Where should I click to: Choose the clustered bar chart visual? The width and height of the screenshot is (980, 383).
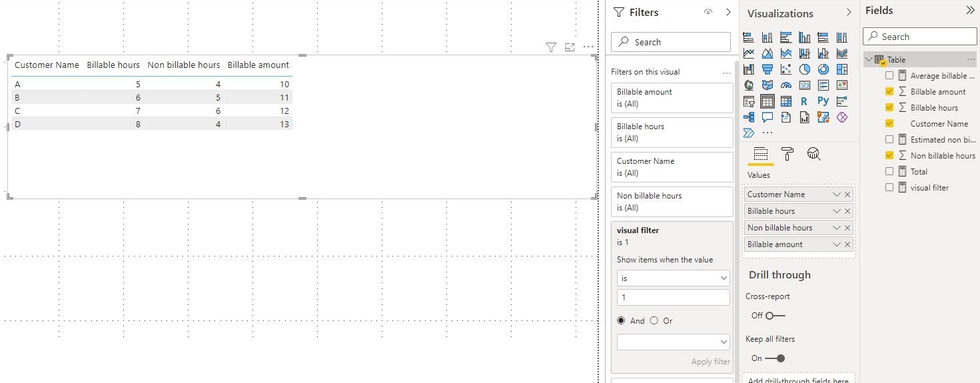point(786,37)
